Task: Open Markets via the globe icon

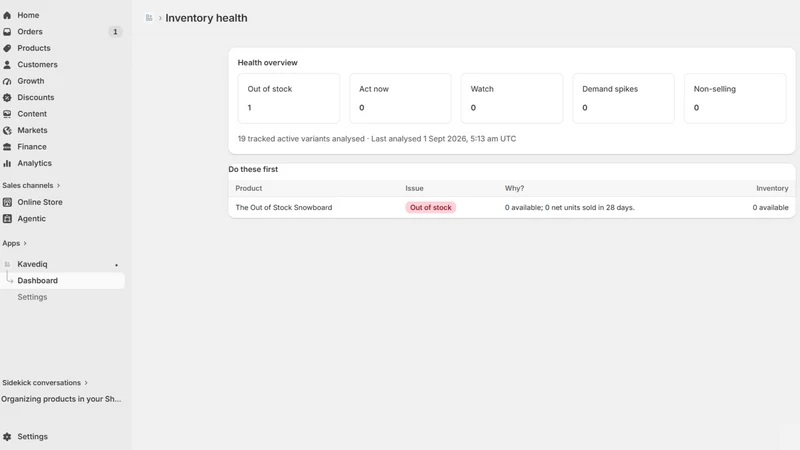Action: tap(7, 131)
